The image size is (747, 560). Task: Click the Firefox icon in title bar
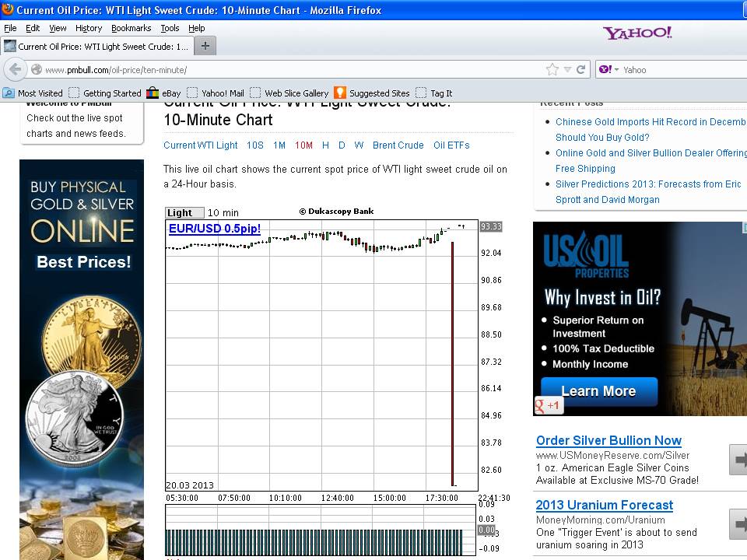tap(7, 9)
